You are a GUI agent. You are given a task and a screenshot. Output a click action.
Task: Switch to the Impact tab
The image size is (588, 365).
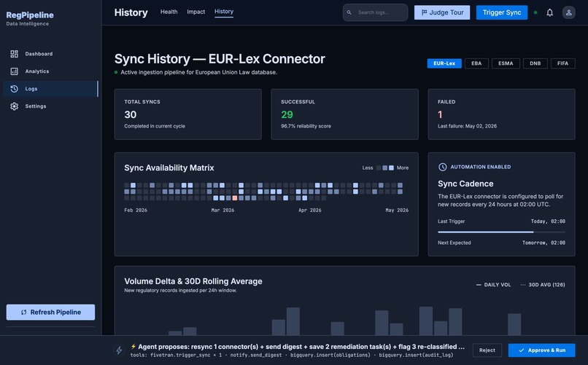196,12
